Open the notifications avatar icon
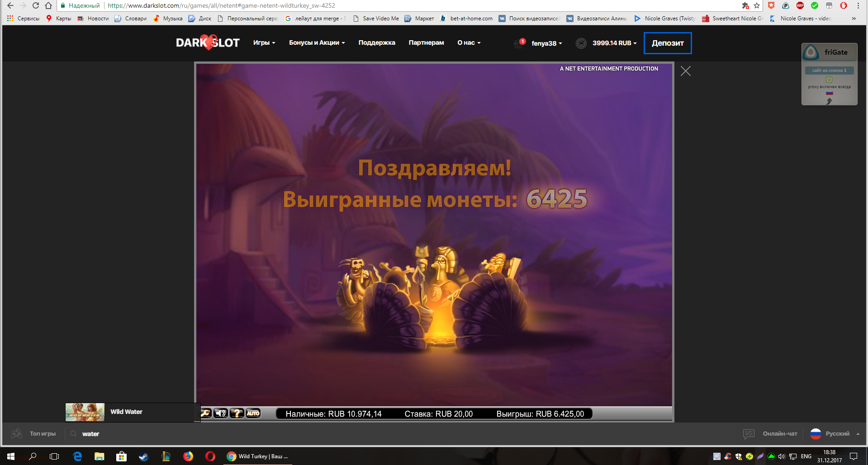 point(519,43)
